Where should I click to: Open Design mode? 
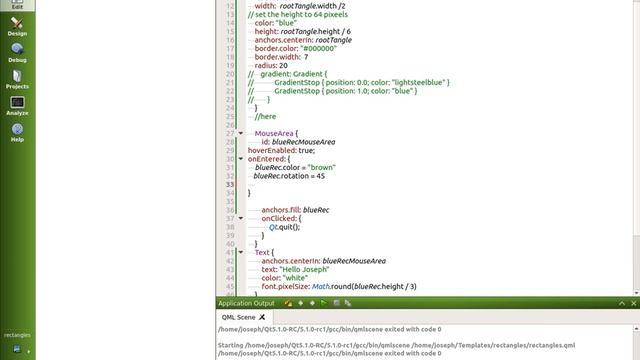tap(17, 27)
